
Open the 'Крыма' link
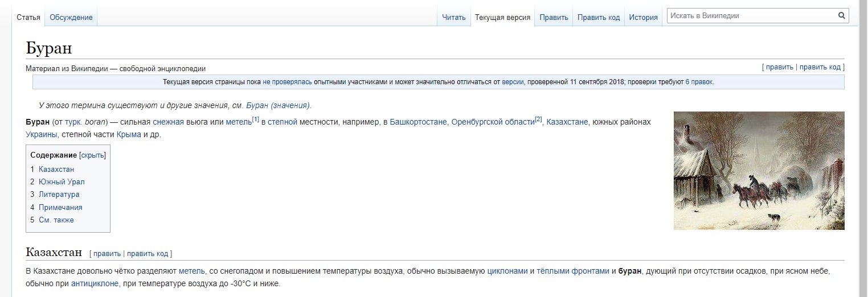[129, 134]
